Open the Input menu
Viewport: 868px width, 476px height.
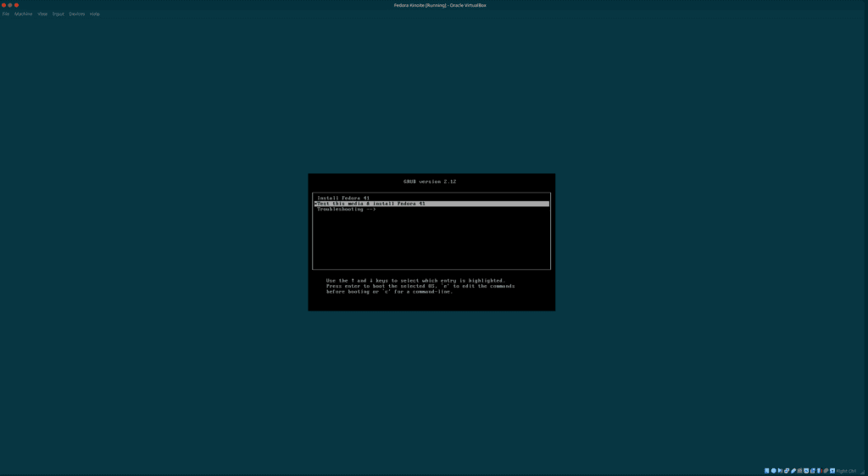tap(58, 14)
